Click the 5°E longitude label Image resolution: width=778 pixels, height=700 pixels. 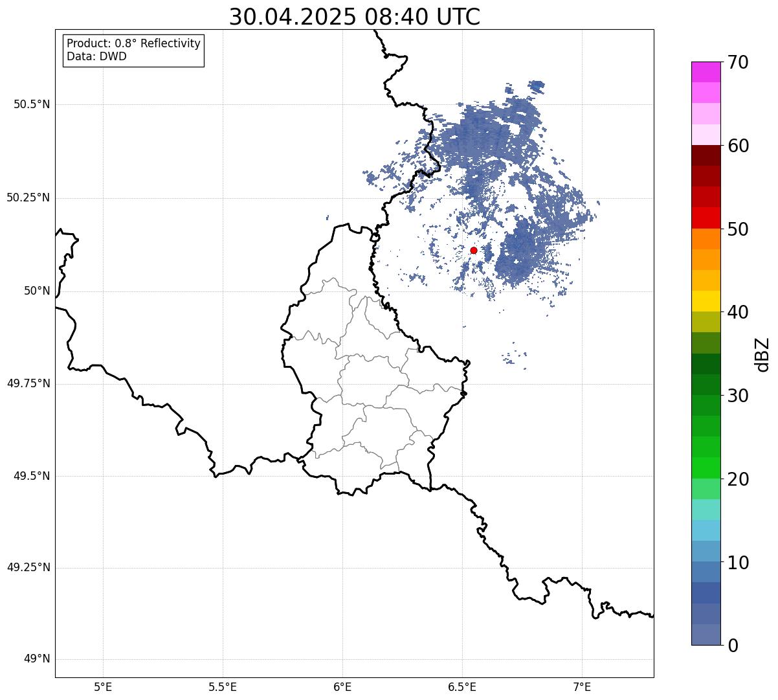[x=103, y=686]
